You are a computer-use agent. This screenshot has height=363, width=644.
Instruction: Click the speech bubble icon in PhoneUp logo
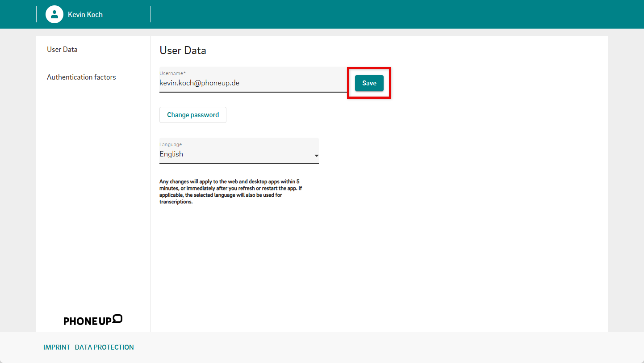click(x=117, y=318)
